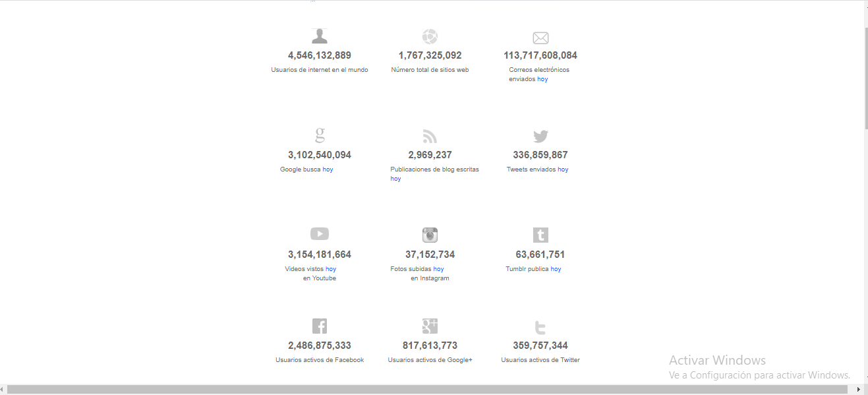Select the 336,859,867 tweets count
This screenshot has width=868, height=395.
[x=540, y=155]
